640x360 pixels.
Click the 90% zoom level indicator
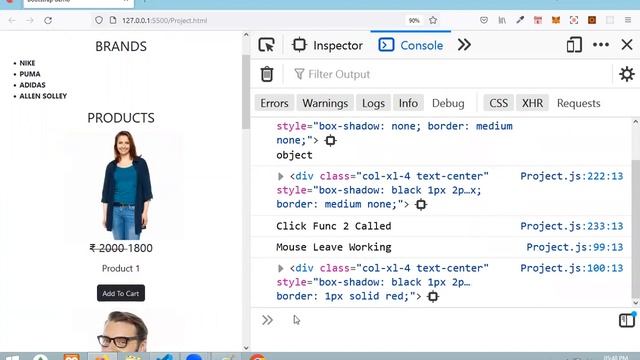coord(414,20)
